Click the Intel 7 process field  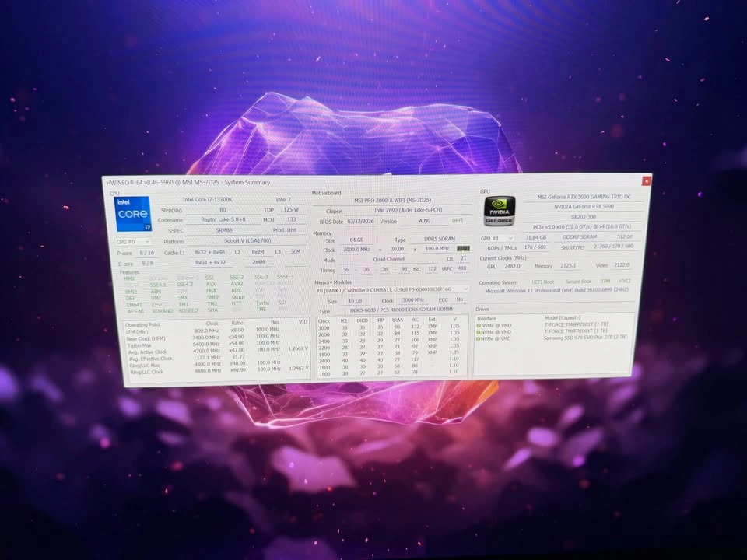coord(283,200)
